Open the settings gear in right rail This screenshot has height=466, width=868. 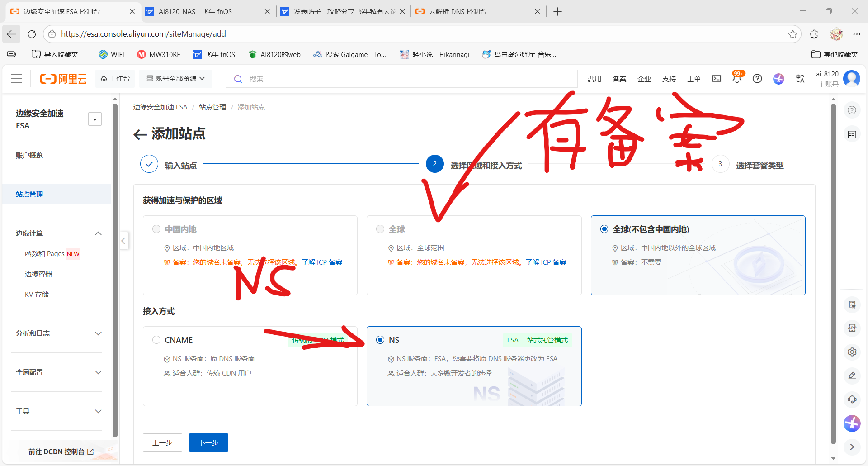pos(852,352)
